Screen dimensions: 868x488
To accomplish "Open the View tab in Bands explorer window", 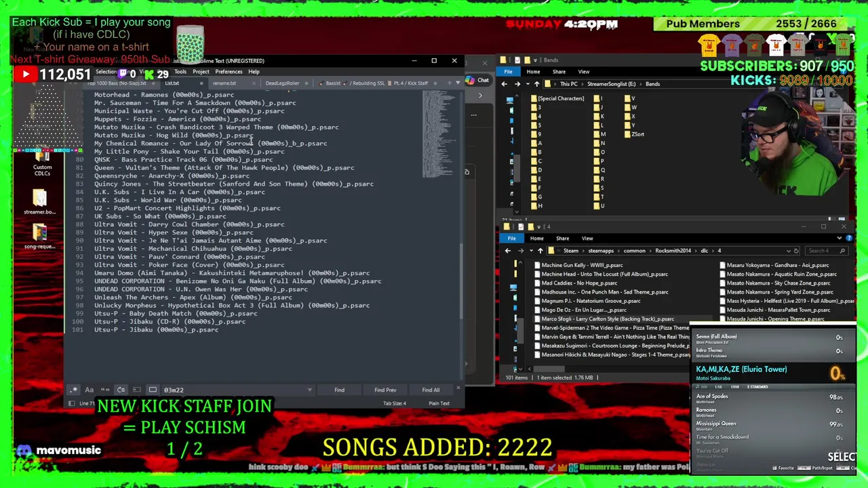I will [x=583, y=72].
